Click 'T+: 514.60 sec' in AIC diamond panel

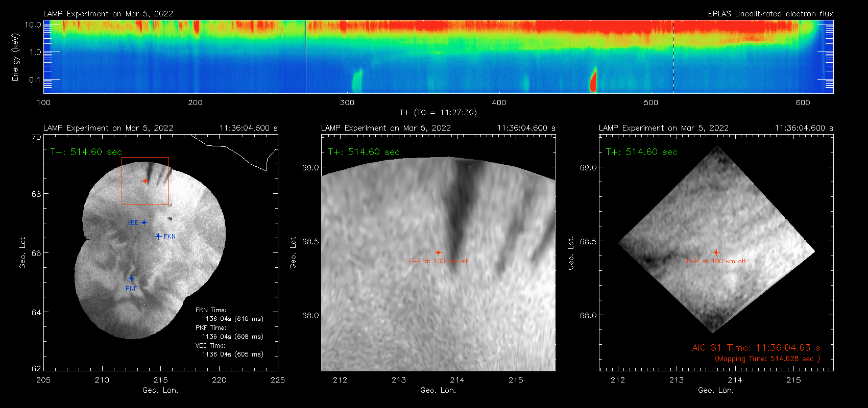click(642, 152)
